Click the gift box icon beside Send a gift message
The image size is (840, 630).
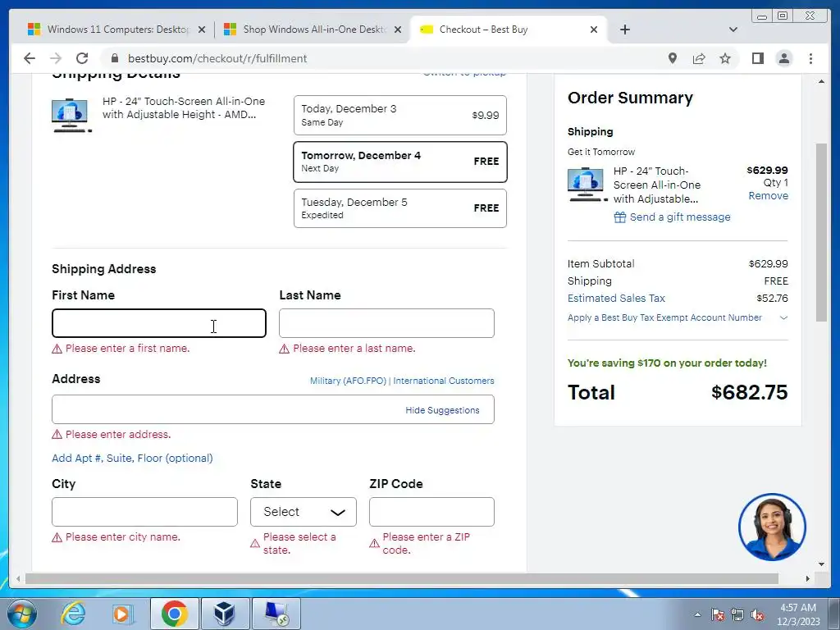[620, 217]
